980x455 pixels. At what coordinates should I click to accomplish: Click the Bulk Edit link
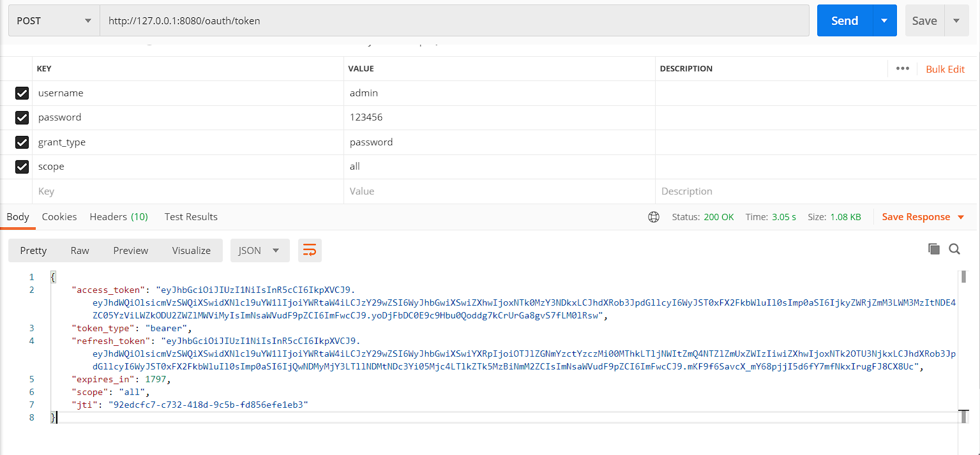946,69
